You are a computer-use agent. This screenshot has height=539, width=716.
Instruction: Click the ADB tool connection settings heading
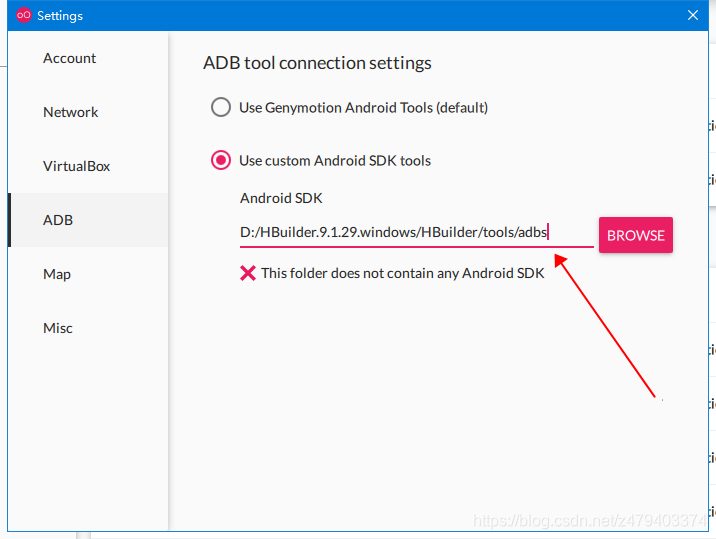[317, 63]
